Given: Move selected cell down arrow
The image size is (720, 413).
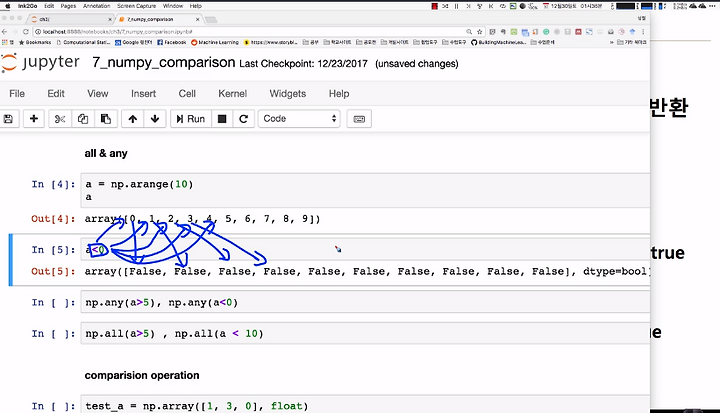Looking at the screenshot, I should (x=155, y=119).
